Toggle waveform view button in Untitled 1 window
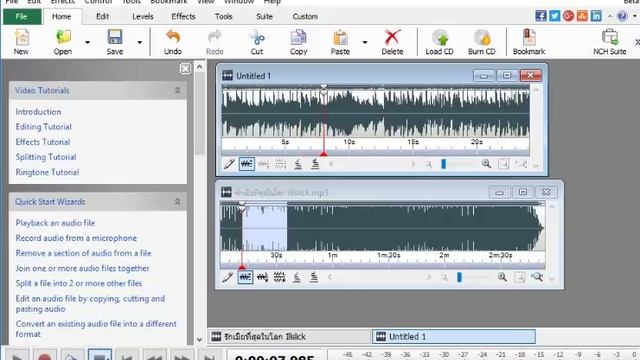This screenshot has height=360, width=640. tap(247, 164)
